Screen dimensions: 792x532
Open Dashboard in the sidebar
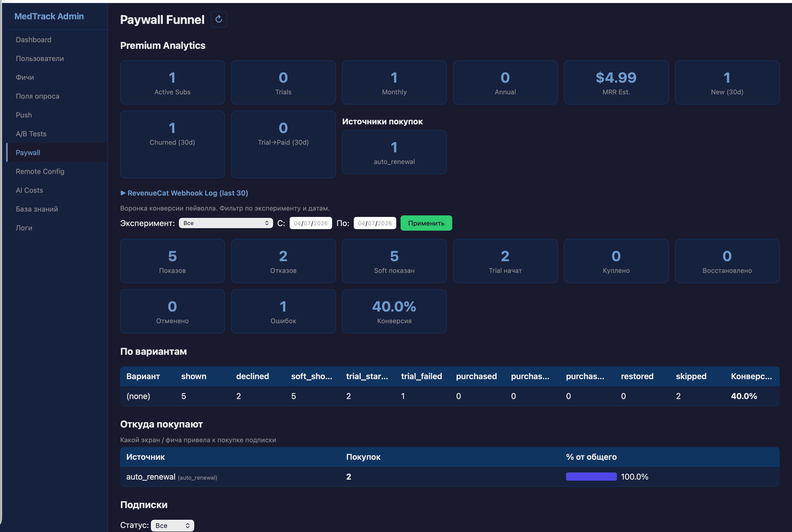[x=34, y=40]
